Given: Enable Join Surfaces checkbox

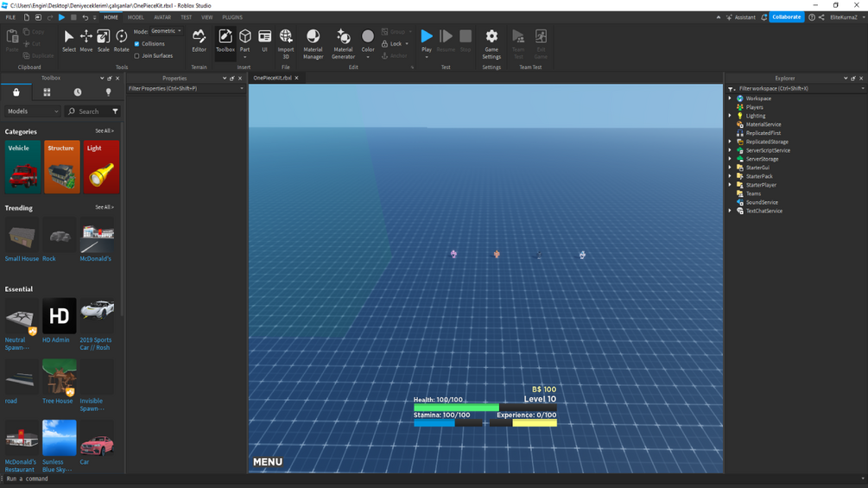Looking at the screenshot, I should (x=137, y=56).
